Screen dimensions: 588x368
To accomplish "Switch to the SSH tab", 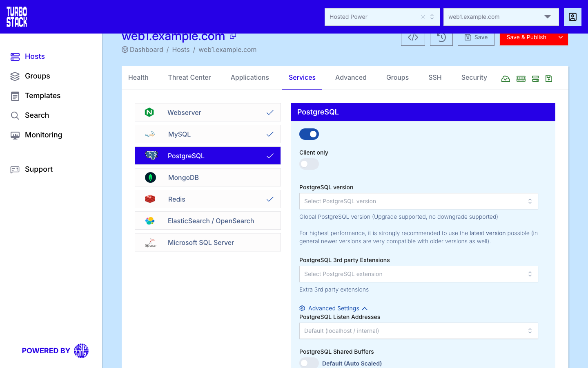I will [435, 78].
